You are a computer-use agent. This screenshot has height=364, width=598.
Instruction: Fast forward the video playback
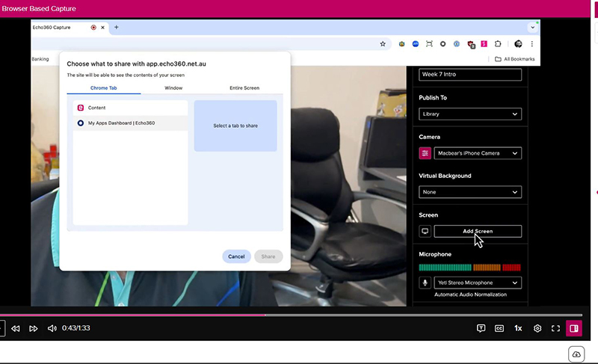(x=33, y=329)
